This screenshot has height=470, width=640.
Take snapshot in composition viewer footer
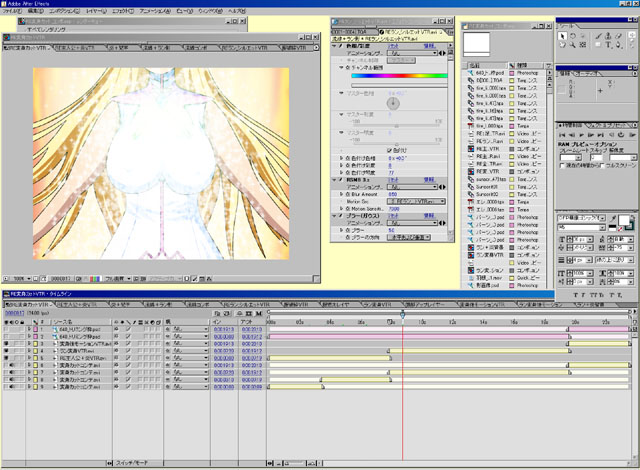tap(79, 279)
